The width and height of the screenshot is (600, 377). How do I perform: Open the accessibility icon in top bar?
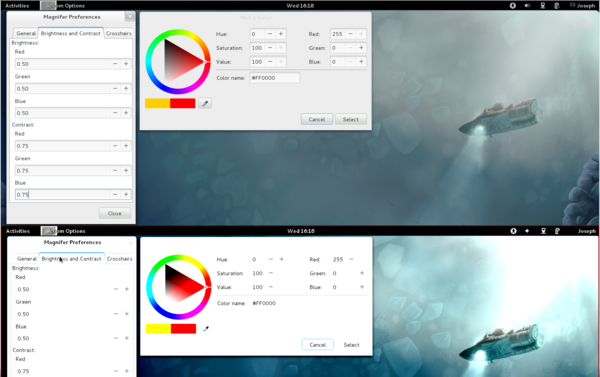coord(513,5)
